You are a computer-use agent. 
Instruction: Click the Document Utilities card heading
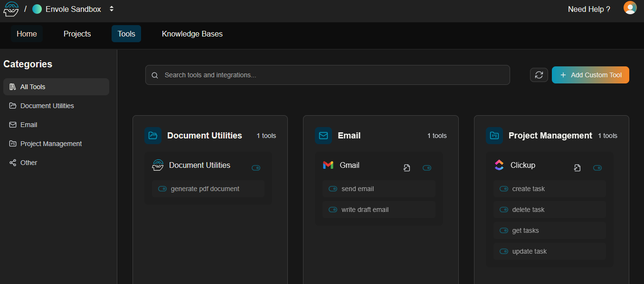point(205,136)
